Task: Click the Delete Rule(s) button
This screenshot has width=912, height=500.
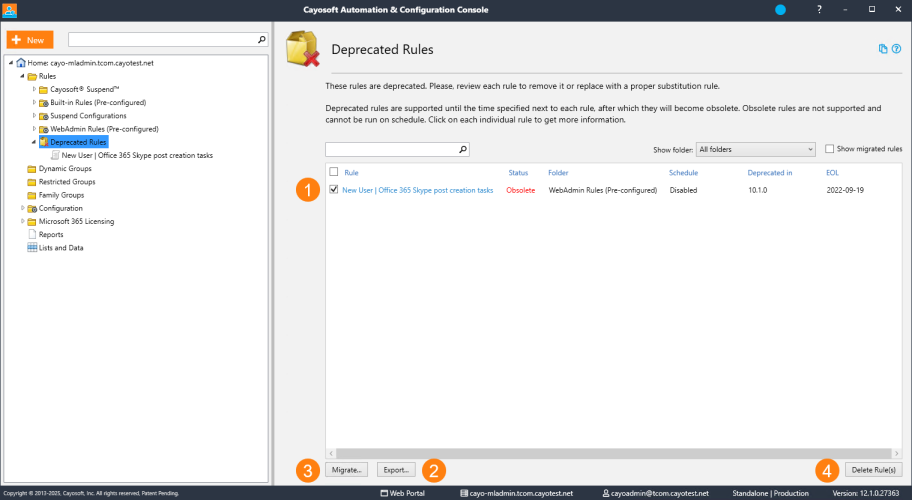Action: tap(873, 470)
